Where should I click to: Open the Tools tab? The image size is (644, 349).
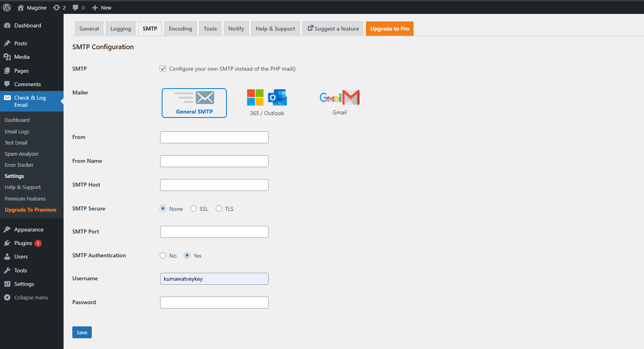coord(210,29)
